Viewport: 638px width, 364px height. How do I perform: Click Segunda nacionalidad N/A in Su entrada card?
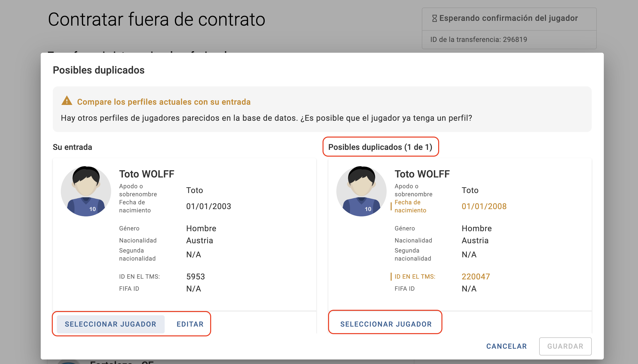[194, 254]
